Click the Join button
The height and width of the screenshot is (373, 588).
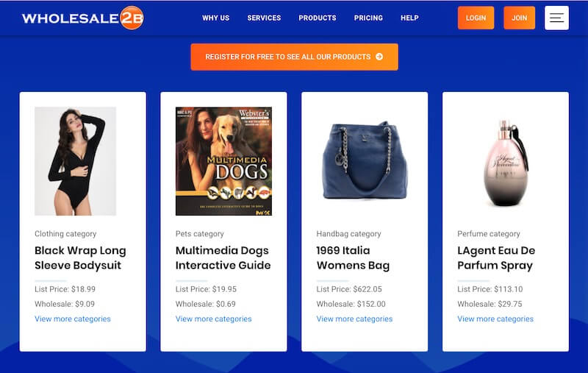pos(520,18)
